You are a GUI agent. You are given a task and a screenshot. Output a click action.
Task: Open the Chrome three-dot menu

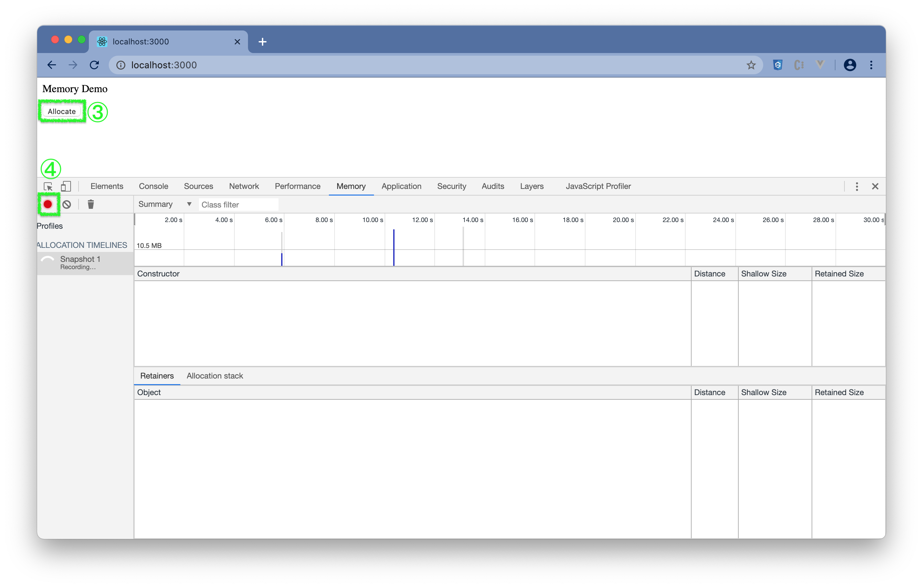(x=871, y=65)
